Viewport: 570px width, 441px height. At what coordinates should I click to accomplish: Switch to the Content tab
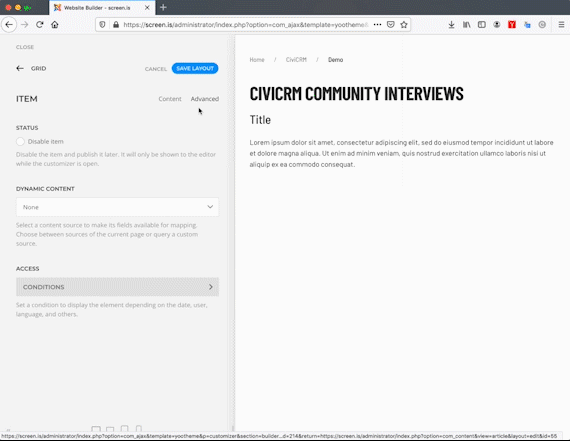[x=170, y=99]
